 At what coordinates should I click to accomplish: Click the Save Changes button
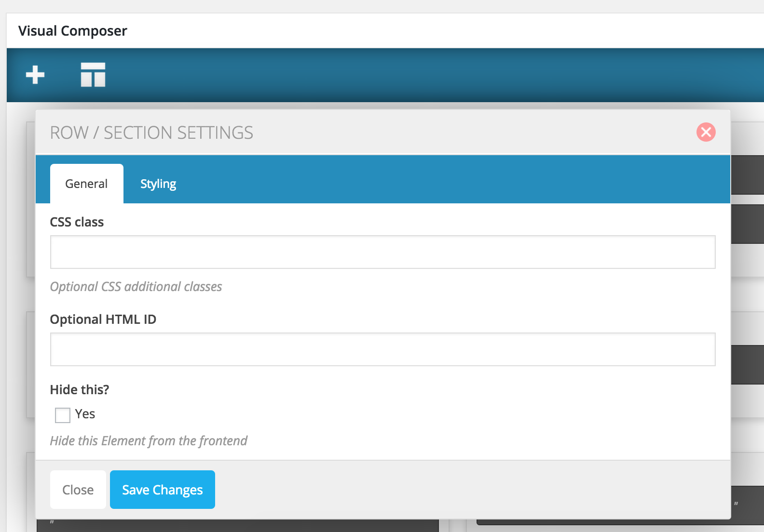163,490
